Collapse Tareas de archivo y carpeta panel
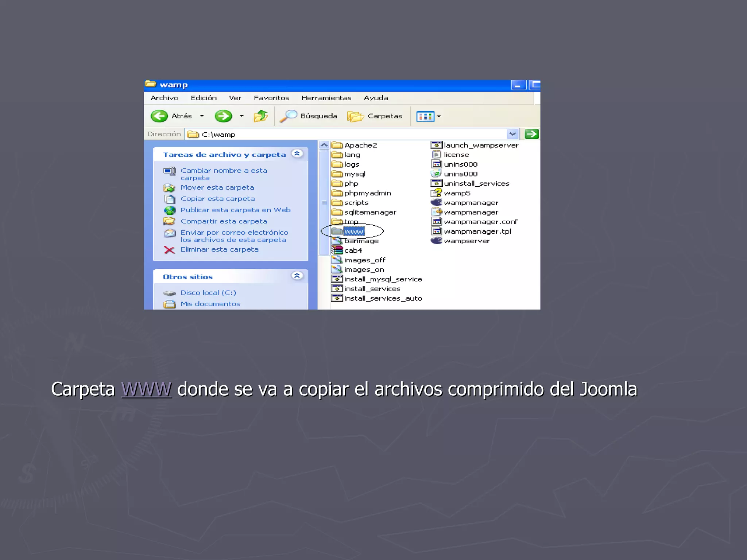Image resolution: width=747 pixels, height=560 pixels. pyautogui.click(x=297, y=153)
